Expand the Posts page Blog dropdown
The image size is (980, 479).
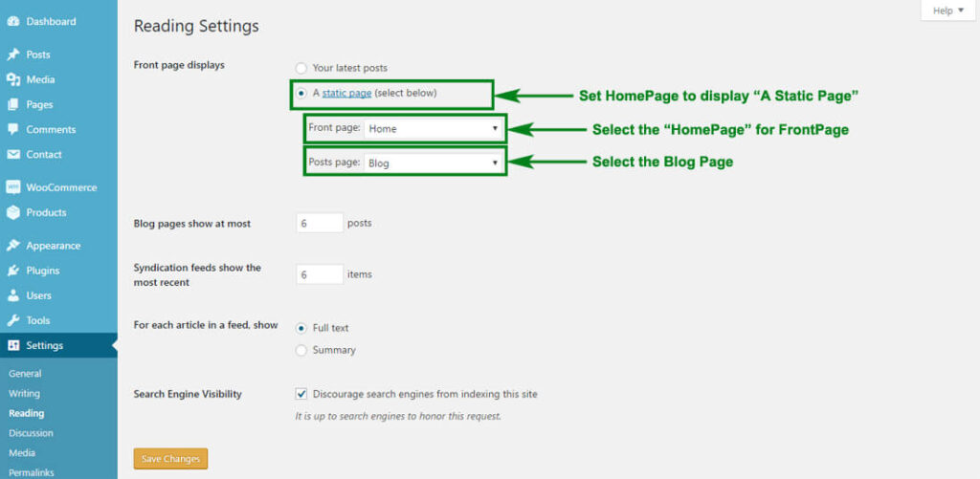click(434, 163)
